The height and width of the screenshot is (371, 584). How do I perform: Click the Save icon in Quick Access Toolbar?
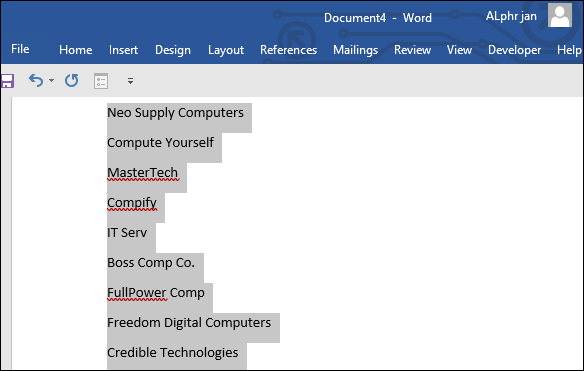(x=7, y=81)
